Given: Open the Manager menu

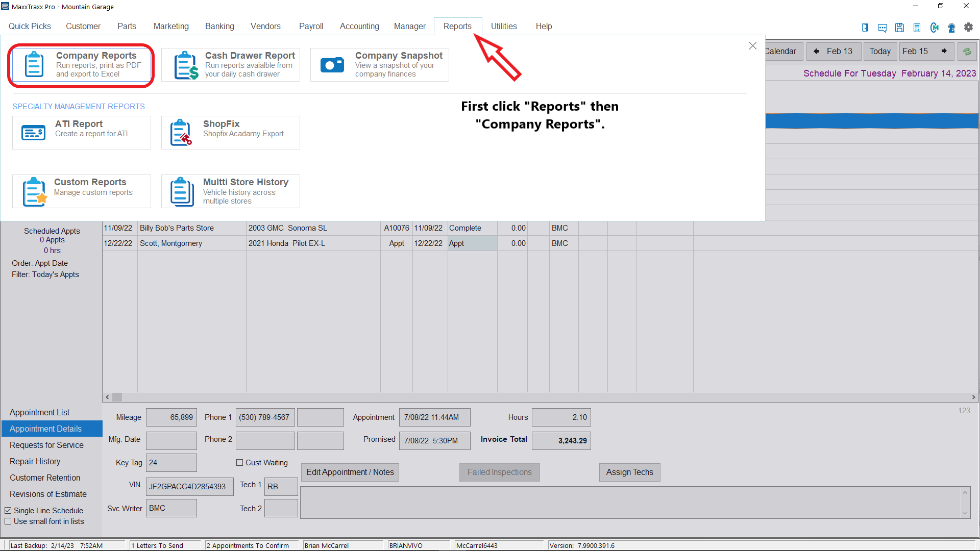Looking at the screenshot, I should pyautogui.click(x=409, y=27).
